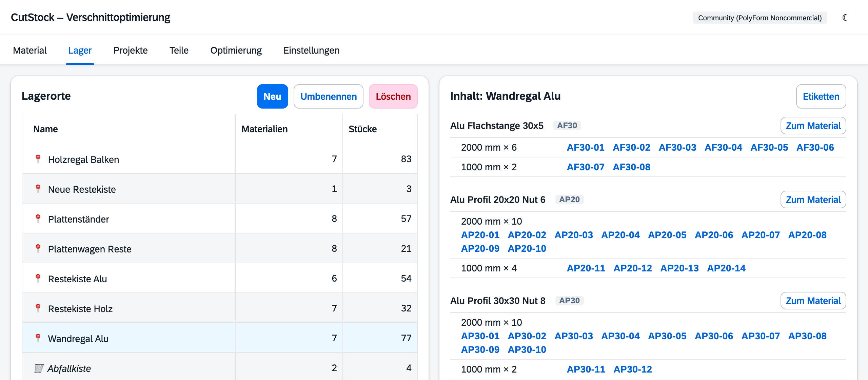
Task: Open piece link AP30-03
Action: tap(574, 336)
